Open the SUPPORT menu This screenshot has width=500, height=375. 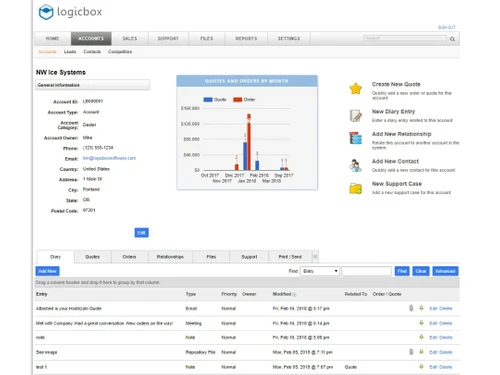(x=168, y=39)
